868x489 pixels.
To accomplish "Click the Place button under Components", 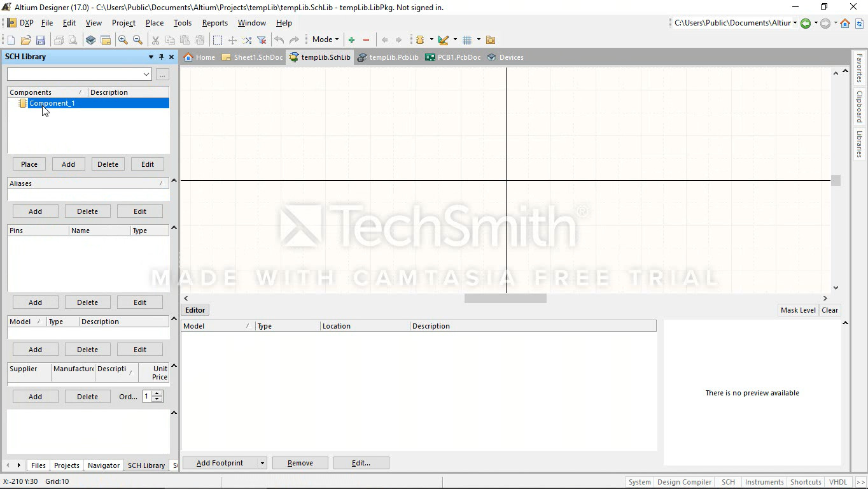I will (x=29, y=164).
